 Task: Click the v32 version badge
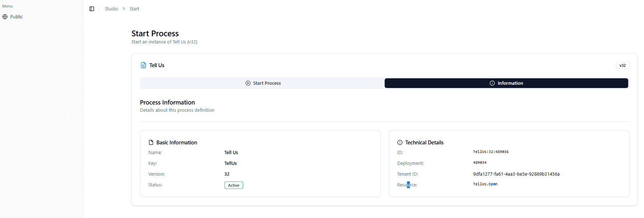pos(622,65)
